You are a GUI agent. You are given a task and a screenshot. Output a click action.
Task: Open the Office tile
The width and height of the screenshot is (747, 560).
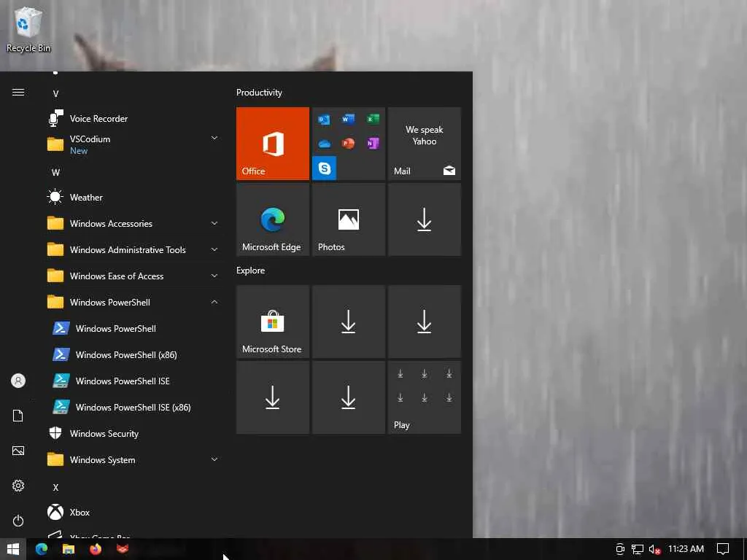click(273, 144)
